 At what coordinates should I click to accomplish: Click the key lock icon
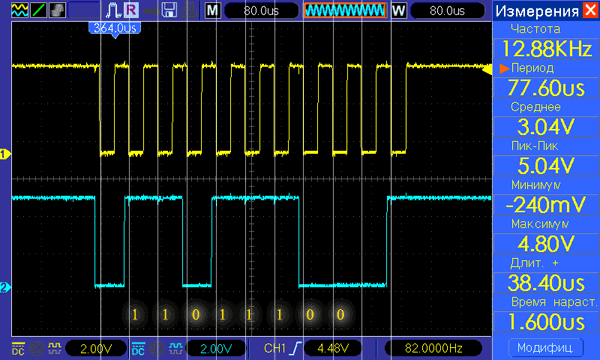click(151, 11)
